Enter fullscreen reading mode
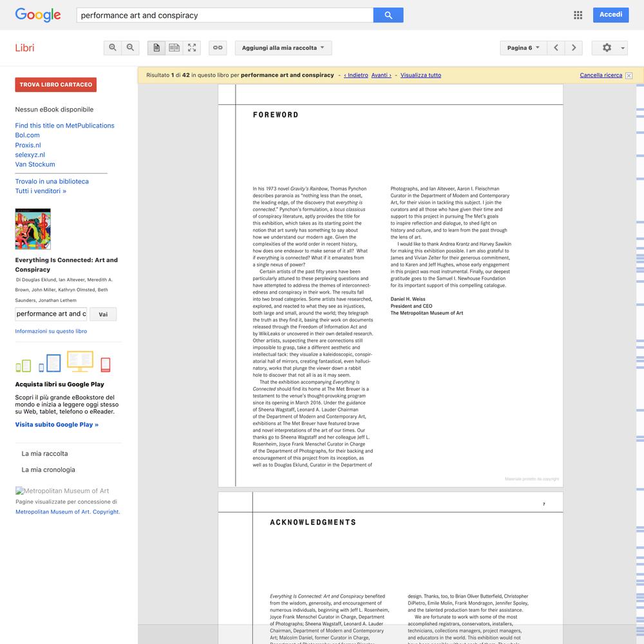Screen dimensions: 644x644 192,48
